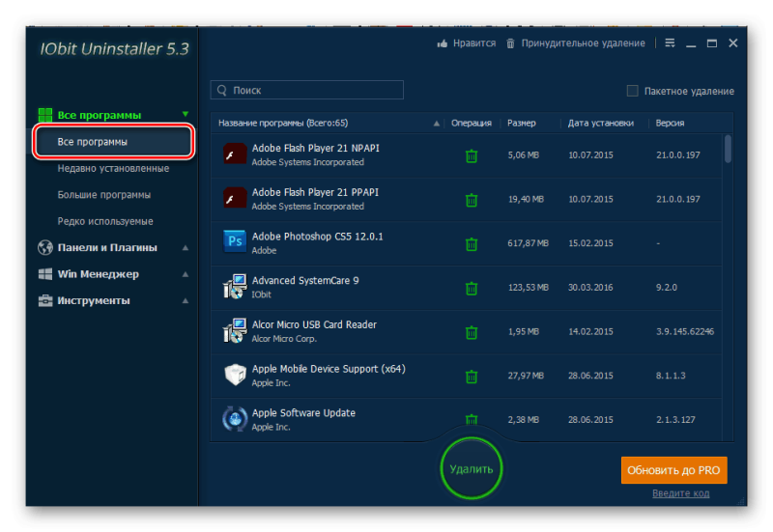The width and height of the screenshot is (773, 532).
Task: Select the Apple Software Update row name
Action: coord(303,413)
